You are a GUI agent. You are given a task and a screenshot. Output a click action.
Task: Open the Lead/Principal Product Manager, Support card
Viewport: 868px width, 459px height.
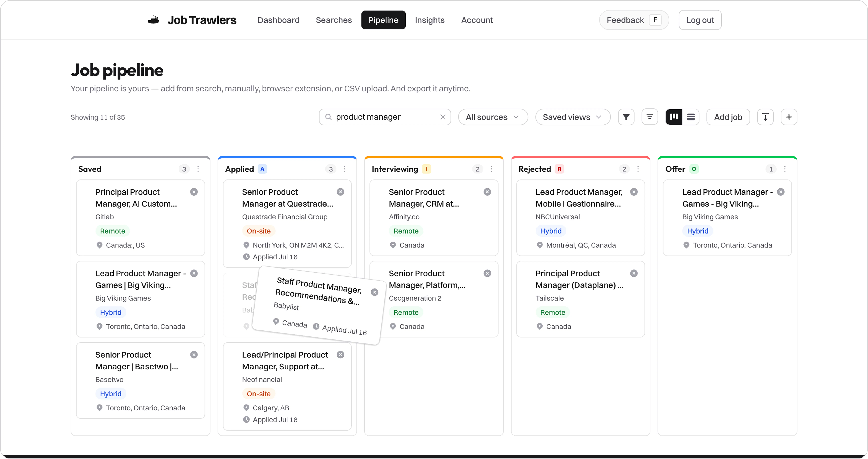(x=287, y=387)
